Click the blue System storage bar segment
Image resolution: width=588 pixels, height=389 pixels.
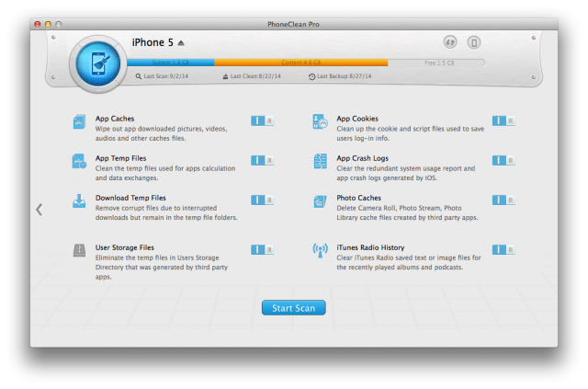[171, 63]
